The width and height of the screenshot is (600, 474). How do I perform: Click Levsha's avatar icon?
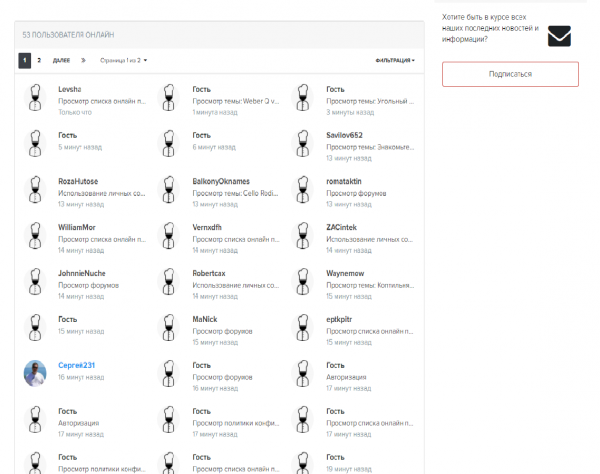click(x=35, y=99)
